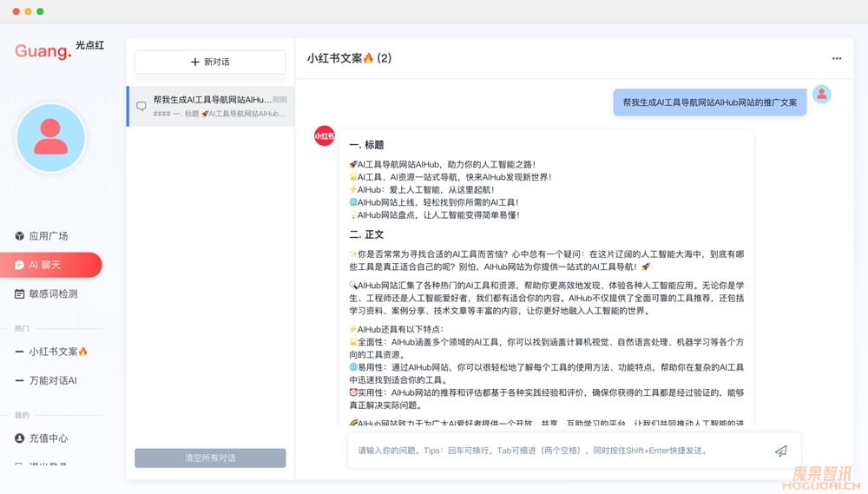Click the macOS green fullscreen window button
Viewport: 868px width, 494px height.
(x=41, y=11)
